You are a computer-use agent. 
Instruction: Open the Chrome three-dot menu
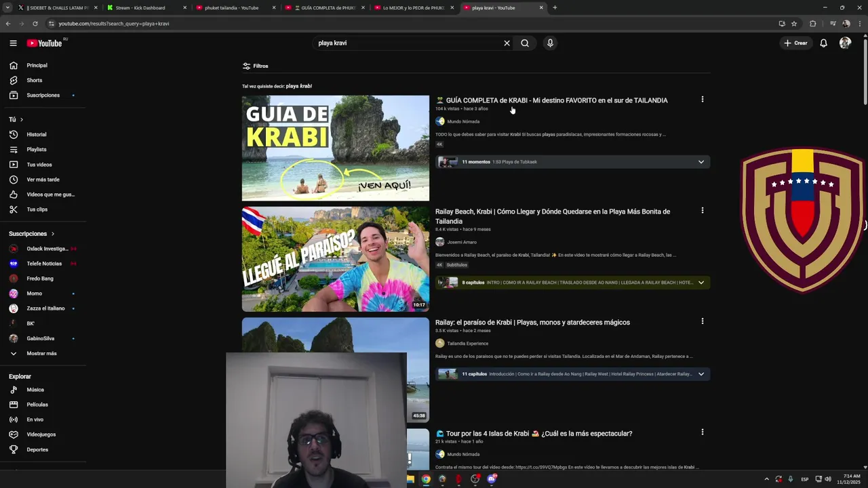pos(859,24)
